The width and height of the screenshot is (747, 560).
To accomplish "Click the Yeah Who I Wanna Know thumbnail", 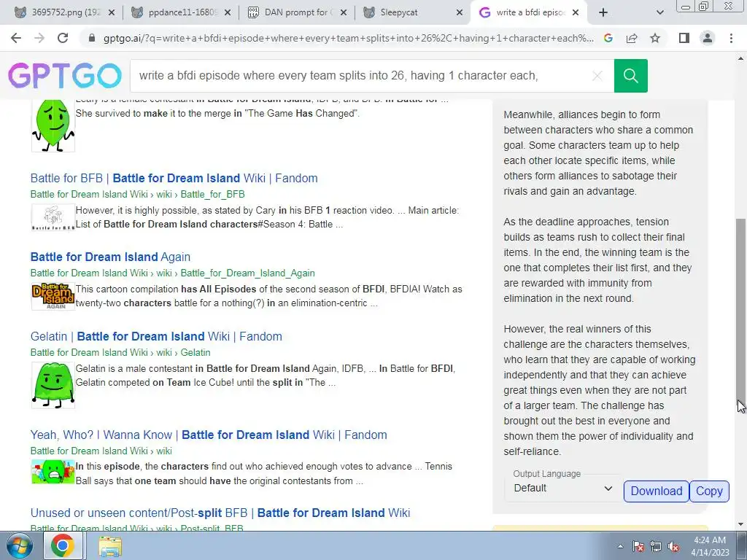I will pos(53,472).
